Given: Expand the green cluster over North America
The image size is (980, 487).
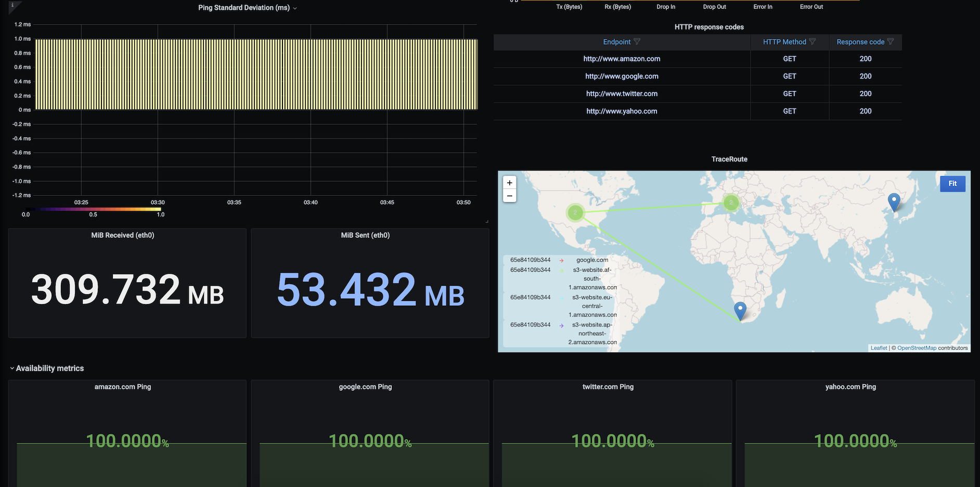Looking at the screenshot, I should coord(575,212).
